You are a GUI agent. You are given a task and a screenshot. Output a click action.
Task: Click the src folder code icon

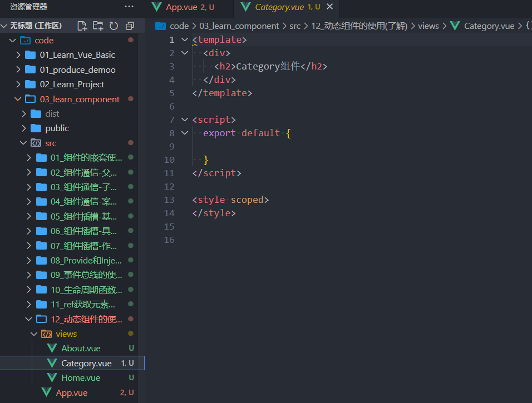tap(36, 143)
